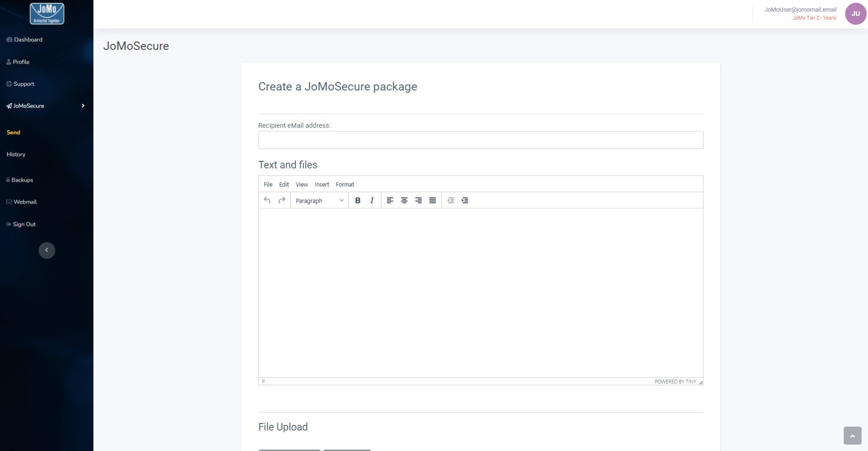Click inside the text editor body
Screen dimensions: 868x451
[481, 293]
